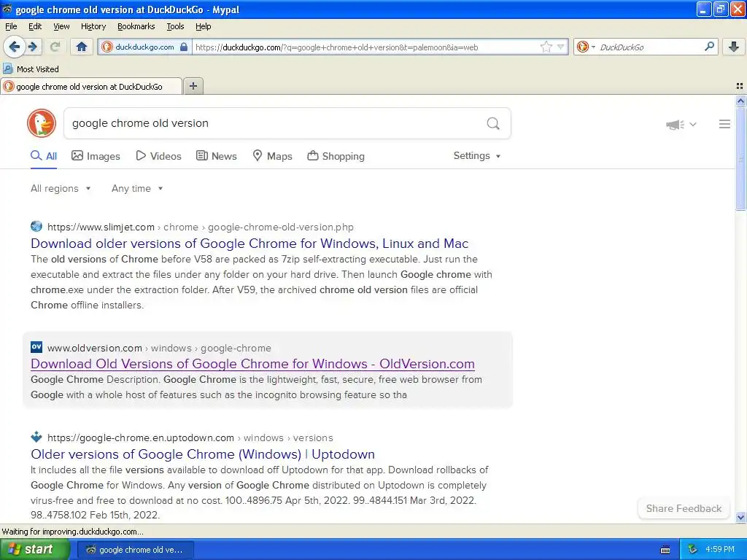747x560 pixels.
Task: Click the padlock site security icon
Action: [x=183, y=47]
